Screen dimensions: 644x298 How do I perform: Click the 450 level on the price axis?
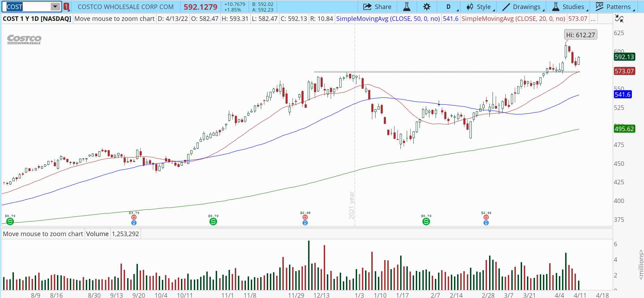[619, 163]
